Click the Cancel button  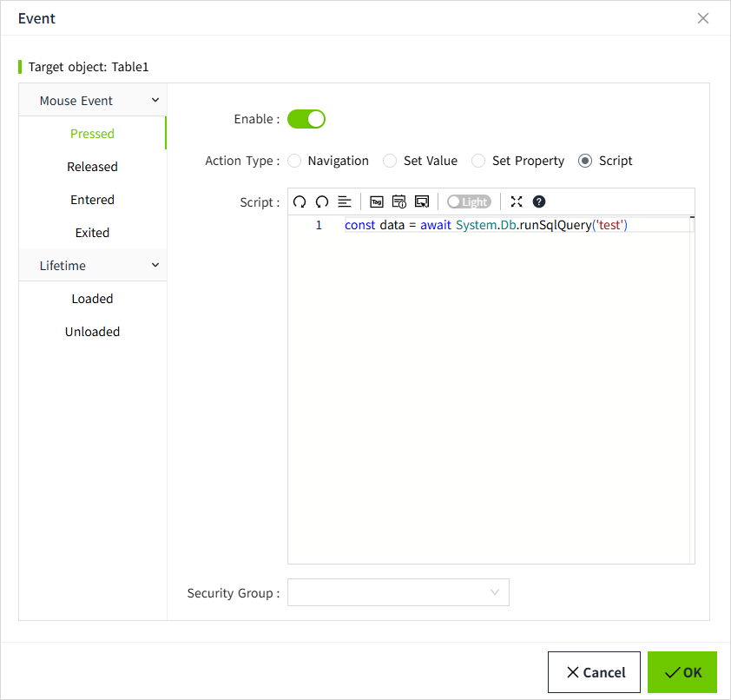click(x=594, y=672)
